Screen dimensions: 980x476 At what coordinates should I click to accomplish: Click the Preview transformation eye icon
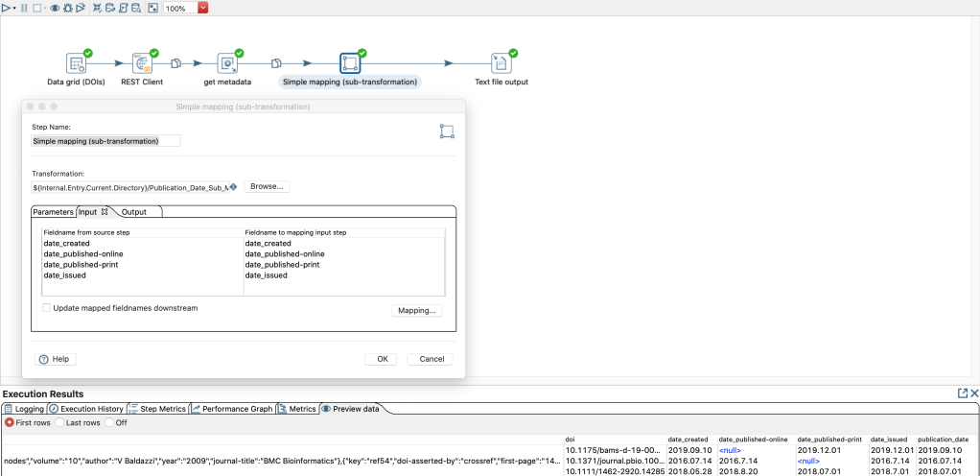(55, 8)
